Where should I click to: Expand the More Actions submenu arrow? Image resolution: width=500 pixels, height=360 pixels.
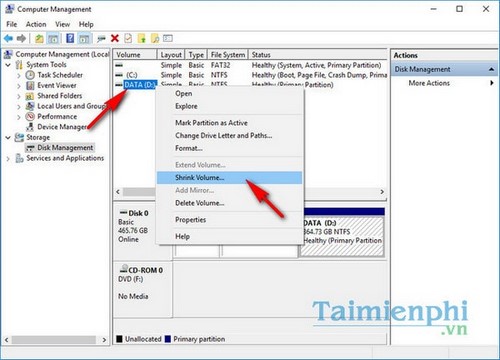click(x=492, y=83)
